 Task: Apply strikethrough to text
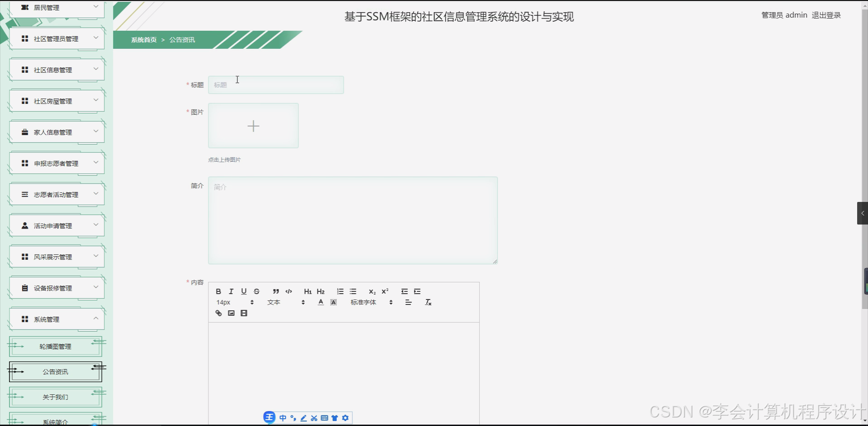256,291
